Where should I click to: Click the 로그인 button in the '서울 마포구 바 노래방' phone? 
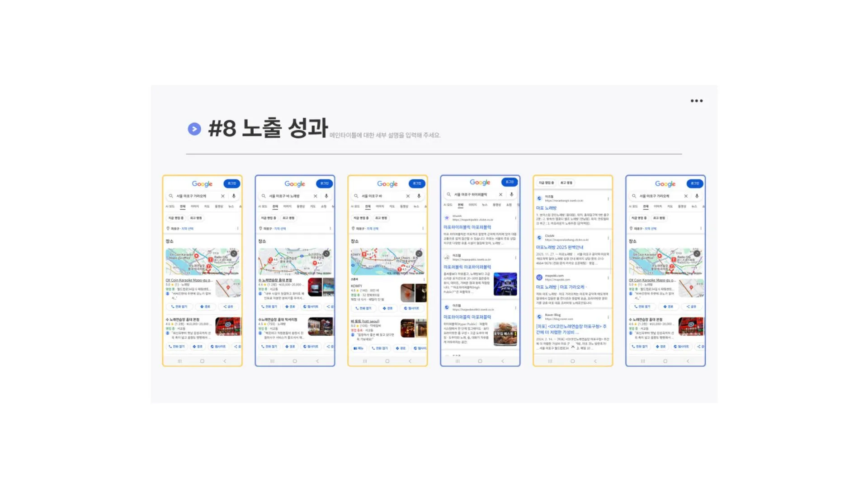point(325,183)
